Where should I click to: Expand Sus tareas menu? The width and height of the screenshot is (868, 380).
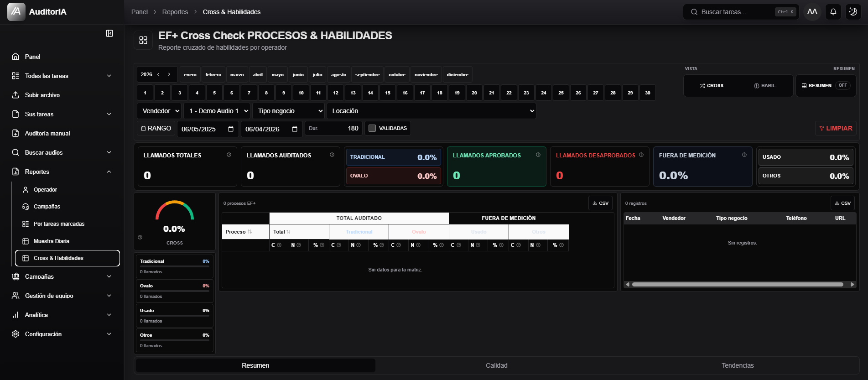point(62,114)
